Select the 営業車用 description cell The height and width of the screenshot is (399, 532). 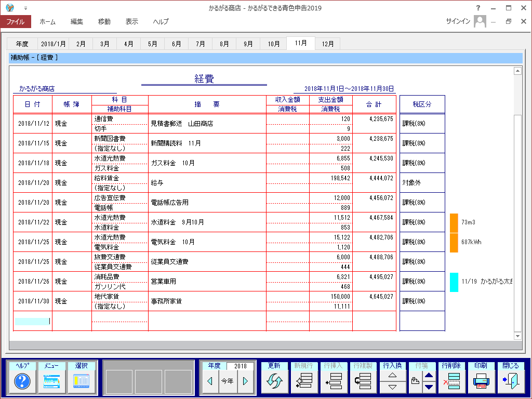207,281
